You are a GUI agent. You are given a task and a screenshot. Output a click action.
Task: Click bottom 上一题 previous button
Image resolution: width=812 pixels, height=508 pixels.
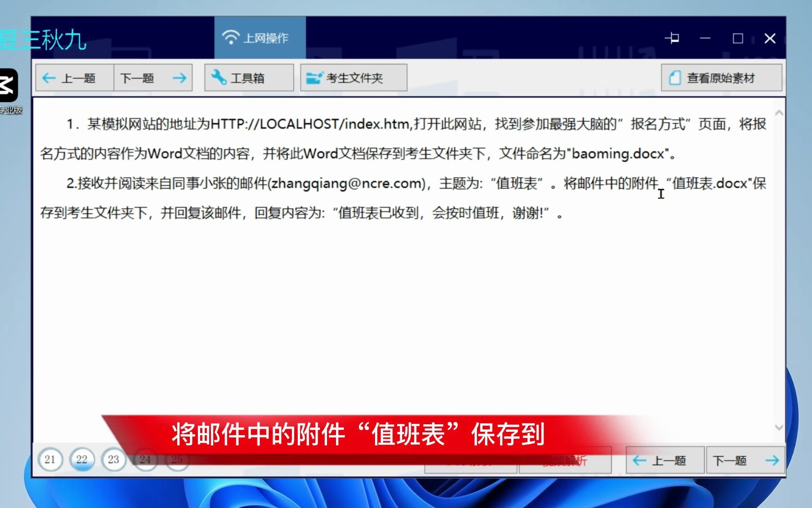click(x=665, y=460)
